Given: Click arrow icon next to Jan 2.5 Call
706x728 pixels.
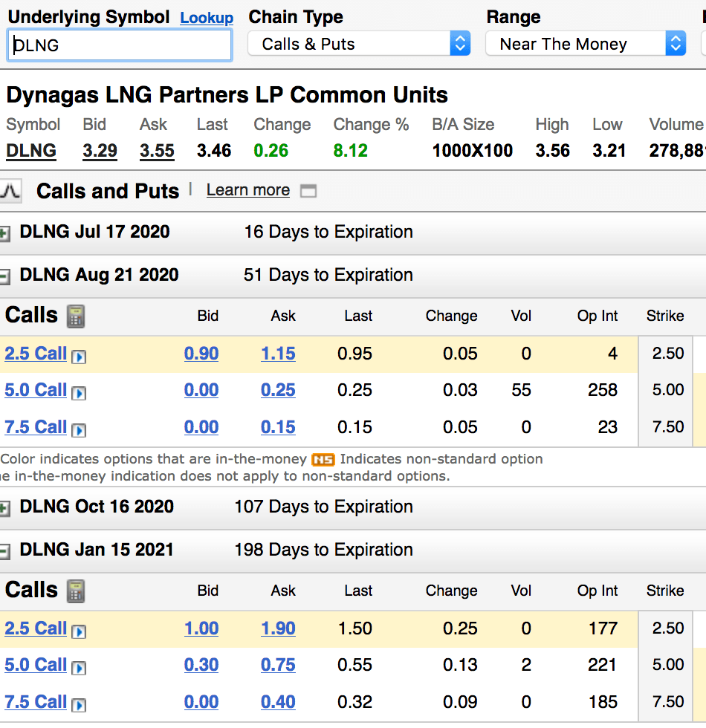Looking at the screenshot, I should pos(79,631).
